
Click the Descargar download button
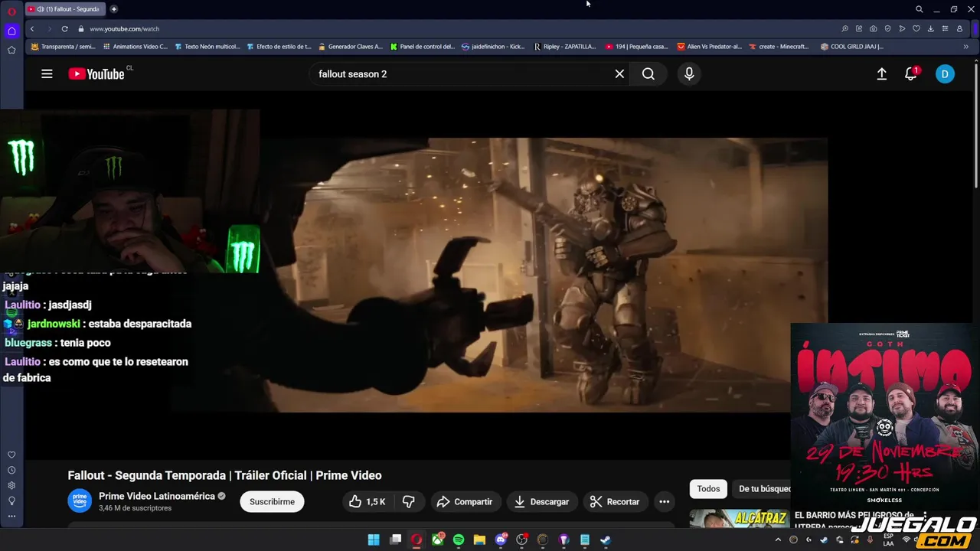coord(541,502)
